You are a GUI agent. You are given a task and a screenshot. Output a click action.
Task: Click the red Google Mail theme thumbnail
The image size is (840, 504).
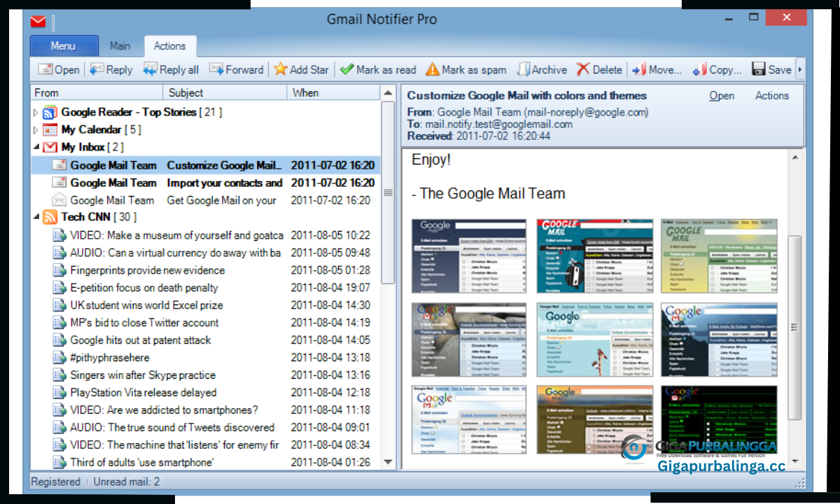[595, 255]
